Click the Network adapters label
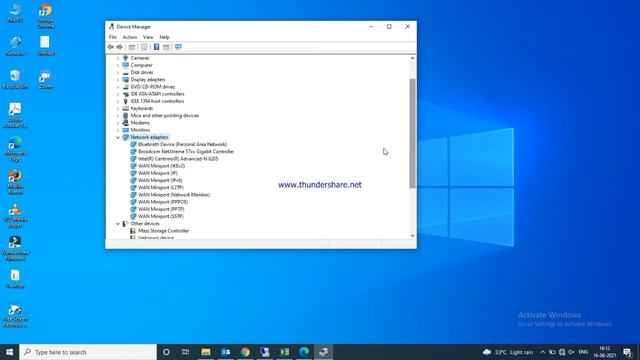This screenshot has height=360, width=640. point(149,137)
